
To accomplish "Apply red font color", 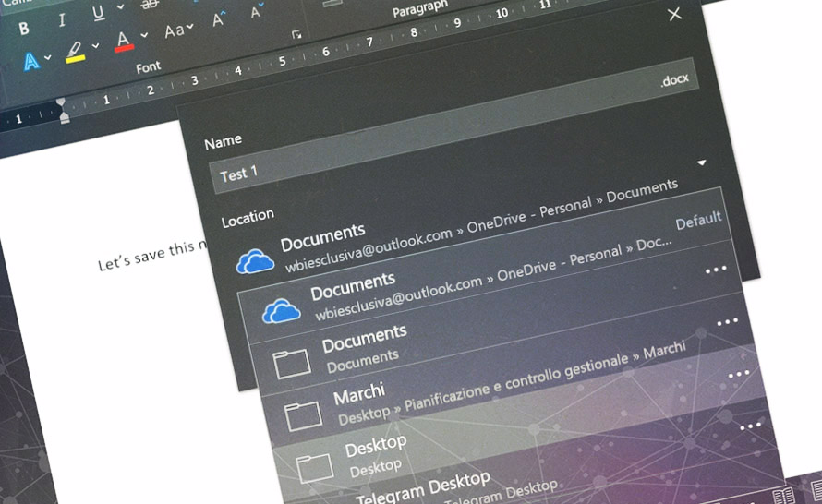I will point(124,42).
